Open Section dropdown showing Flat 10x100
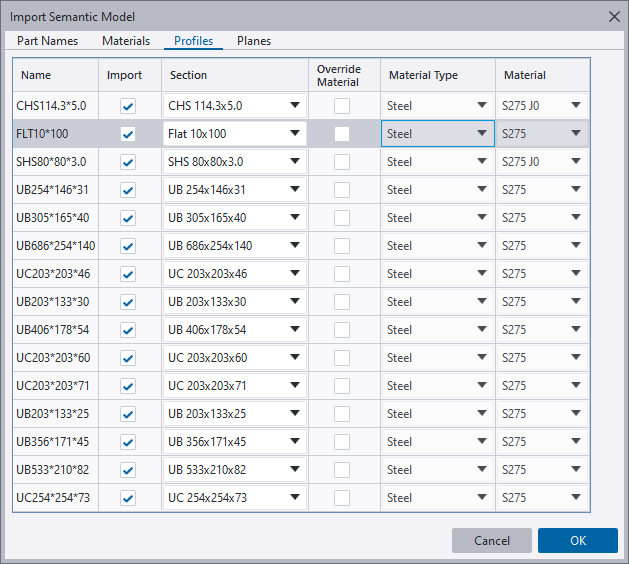This screenshot has width=629, height=564. pyautogui.click(x=295, y=134)
